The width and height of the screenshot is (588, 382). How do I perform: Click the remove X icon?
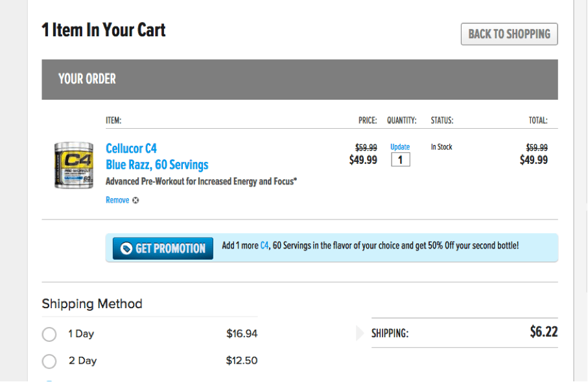(135, 200)
